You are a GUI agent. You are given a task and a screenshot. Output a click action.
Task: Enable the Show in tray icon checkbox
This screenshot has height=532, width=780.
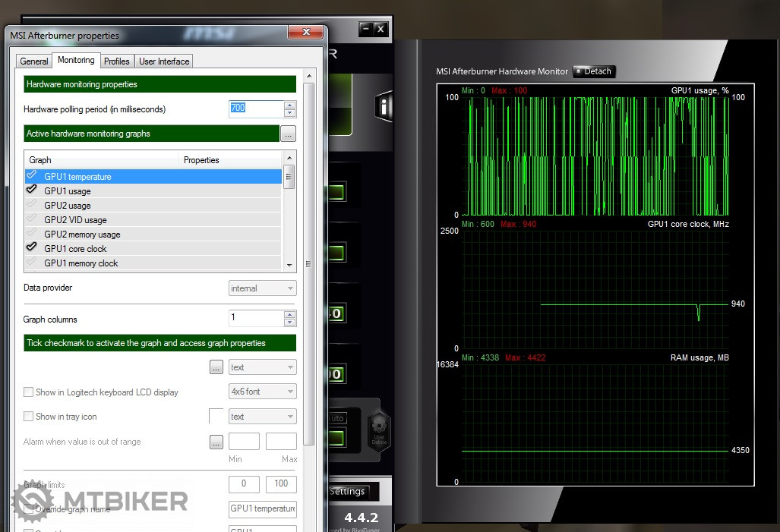(29, 417)
